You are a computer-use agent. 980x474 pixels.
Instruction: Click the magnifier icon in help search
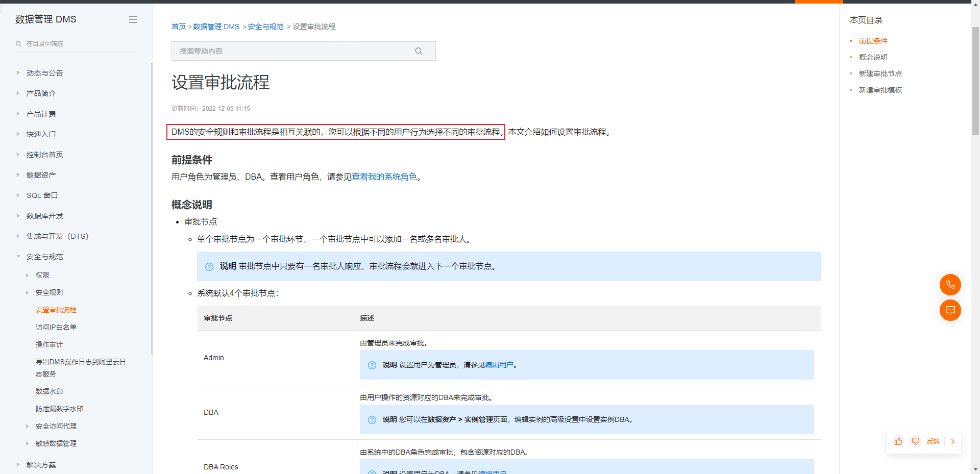(x=419, y=51)
